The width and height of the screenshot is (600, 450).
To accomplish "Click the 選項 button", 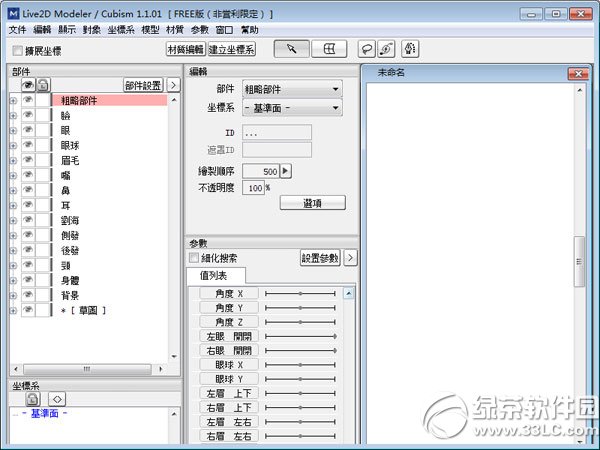I will pyautogui.click(x=313, y=203).
